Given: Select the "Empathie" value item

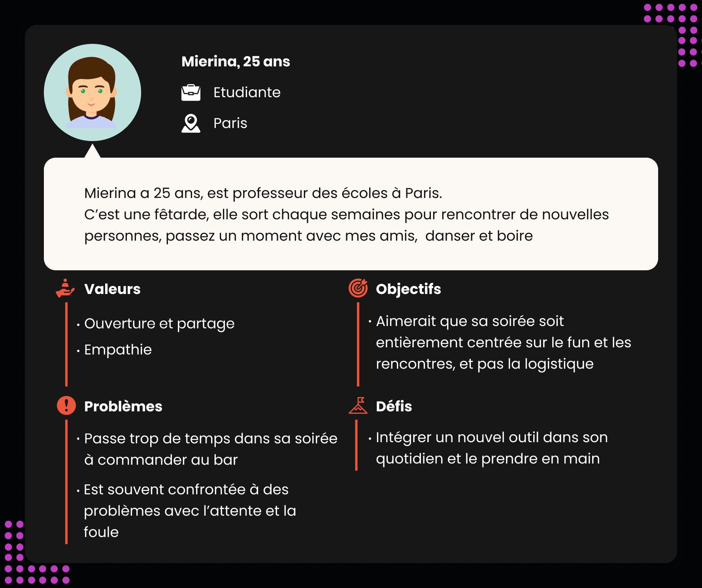Looking at the screenshot, I should (118, 350).
